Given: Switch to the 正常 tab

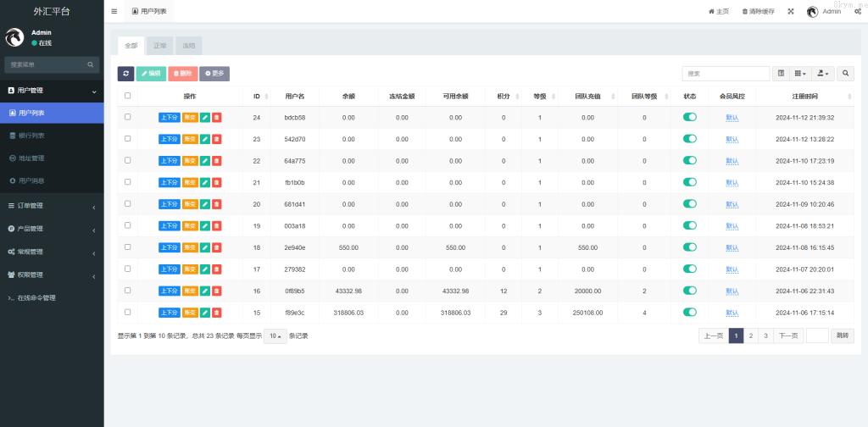Looking at the screenshot, I should pos(160,46).
